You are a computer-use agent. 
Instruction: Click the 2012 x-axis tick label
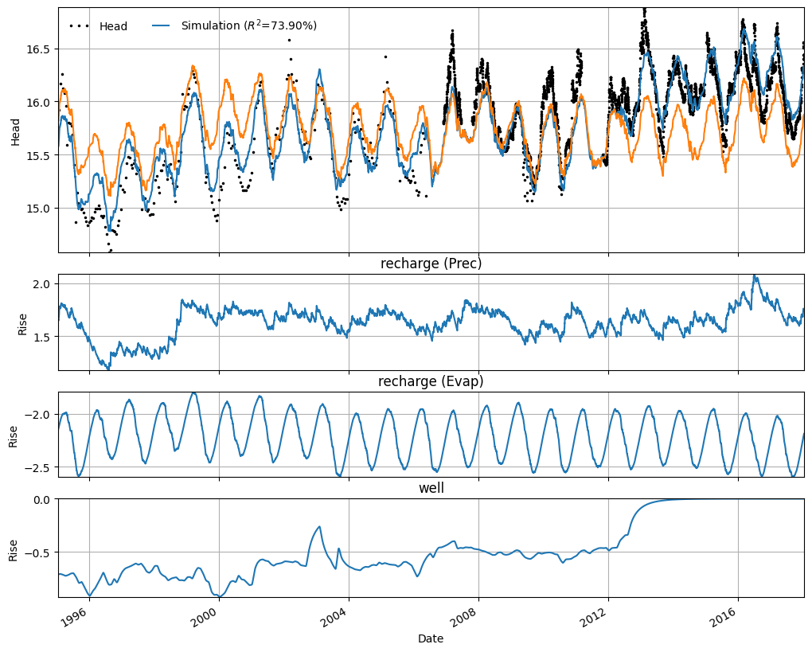[x=594, y=617]
